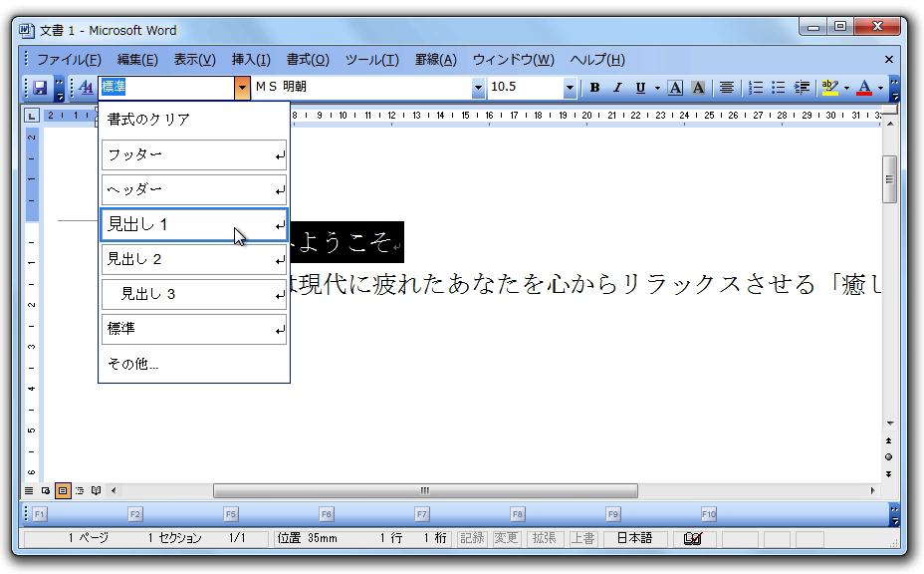Viewport: 924px width, 574px height.
Task: Select 見出し 1 style from the list
Action: pyautogui.click(x=194, y=225)
